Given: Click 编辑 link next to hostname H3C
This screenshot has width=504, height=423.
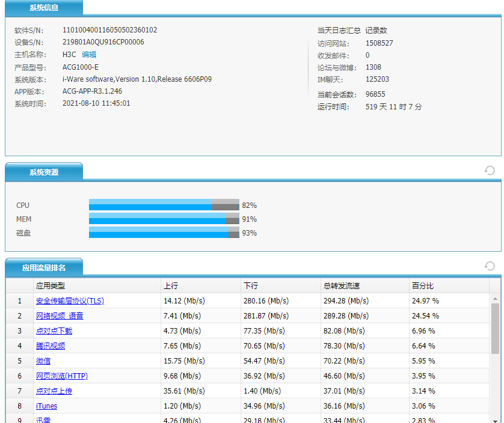Looking at the screenshot, I should click(x=89, y=55).
